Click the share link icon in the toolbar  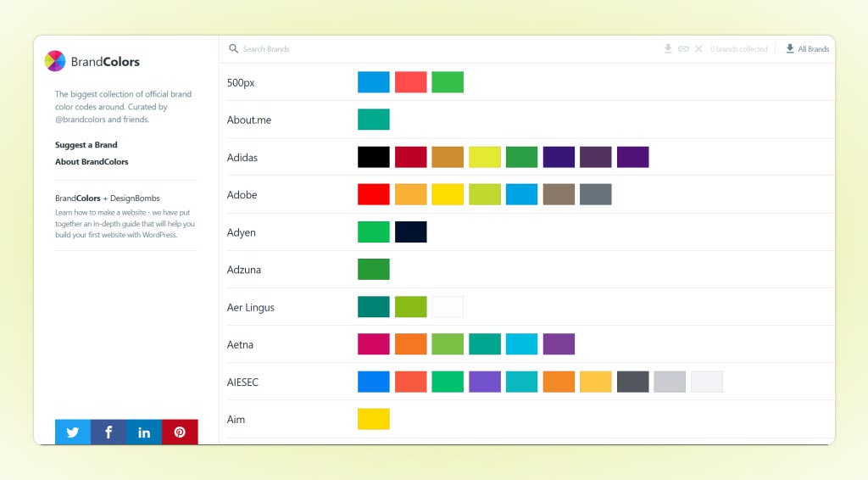coord(684,48)
